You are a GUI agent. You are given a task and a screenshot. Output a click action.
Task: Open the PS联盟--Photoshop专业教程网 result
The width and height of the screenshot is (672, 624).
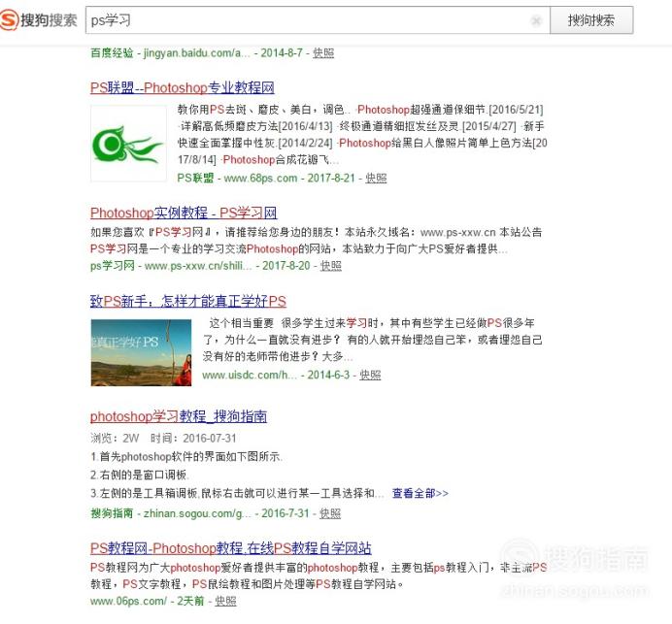pos(183,87)
